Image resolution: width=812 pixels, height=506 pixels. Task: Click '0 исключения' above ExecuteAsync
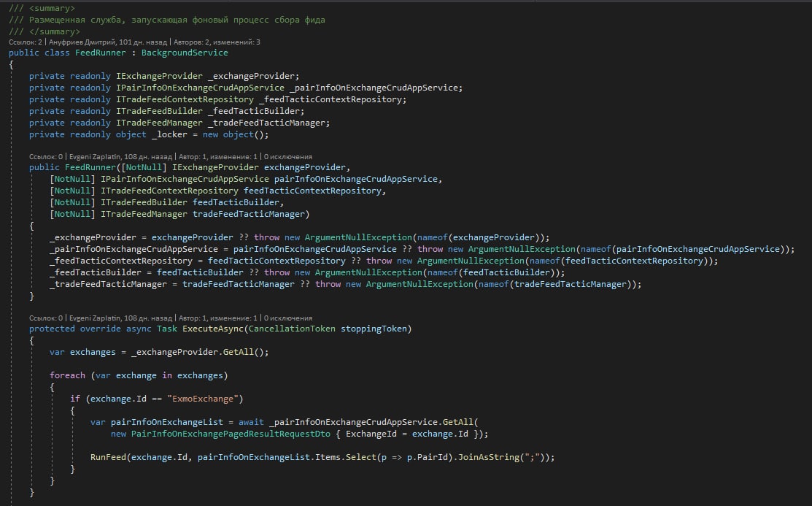tap(288, 318)
